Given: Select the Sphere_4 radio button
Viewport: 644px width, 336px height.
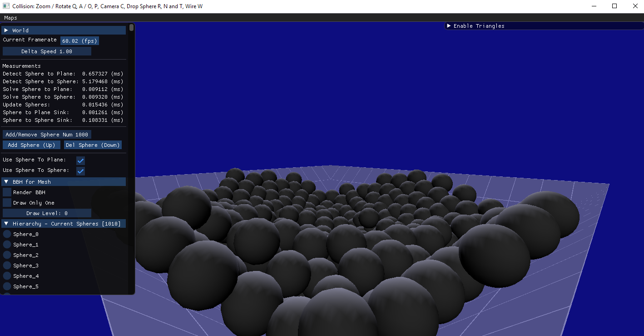Looking at the screenshot, I should click(7, 276).
